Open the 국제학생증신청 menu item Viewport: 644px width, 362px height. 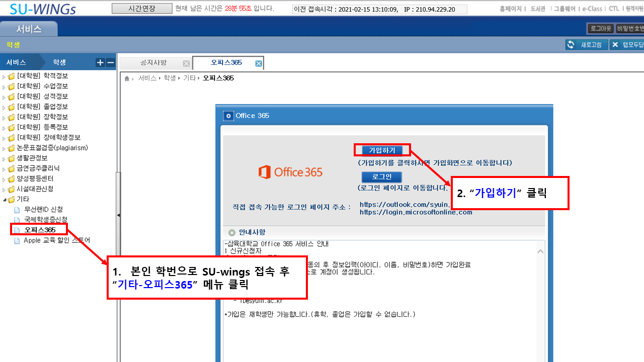click(46, 220)
